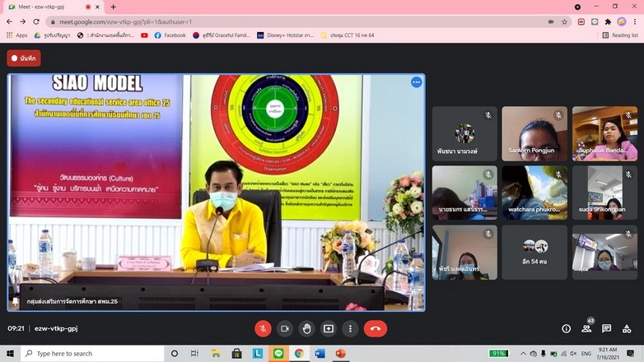Open the Facebook bookmark
The height and width of the screenshot is (362, 644).
coord(170,35)
